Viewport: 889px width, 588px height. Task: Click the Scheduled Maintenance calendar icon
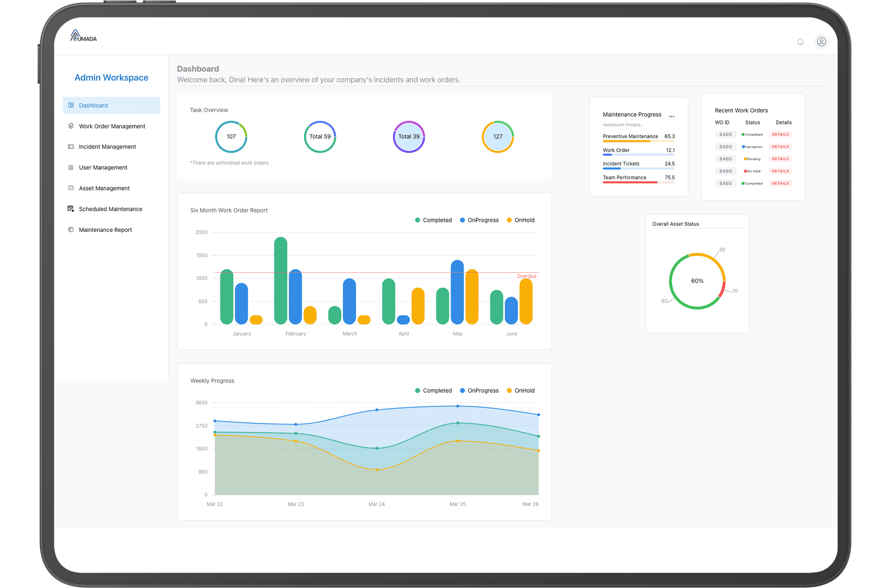[71, 209]
